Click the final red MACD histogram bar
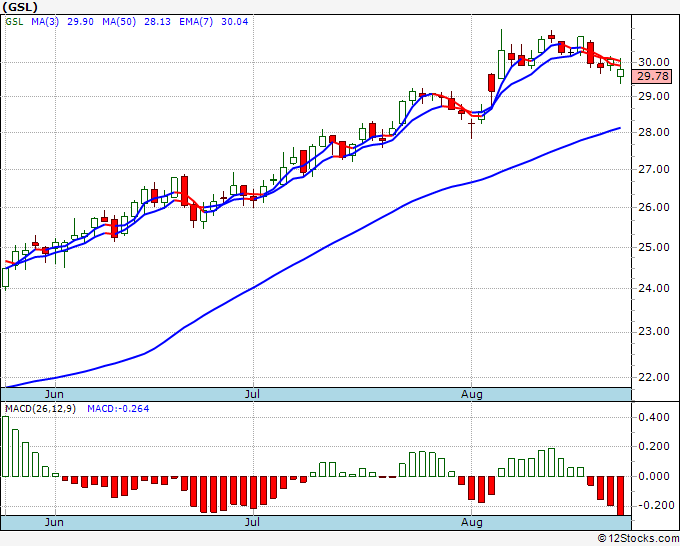The width and height of the screenshot is (680, 546). 621,496
